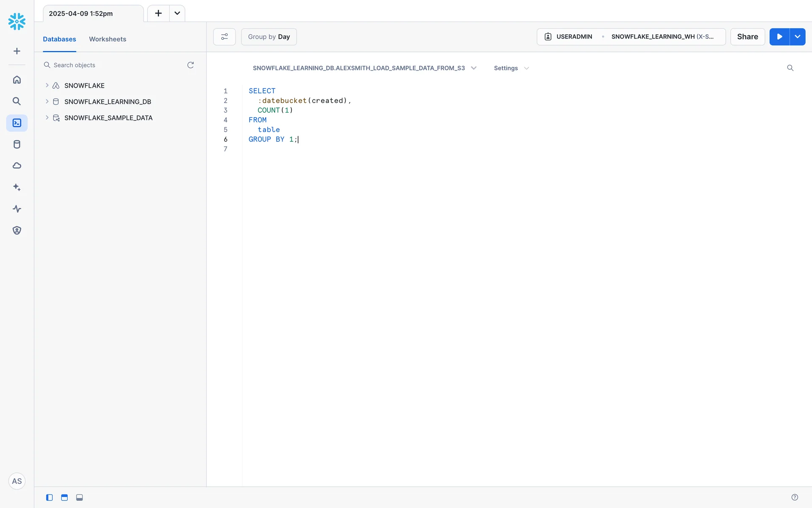Toggle the left sidebar panel visibility

pyautogui.click(x=49, y=497)
